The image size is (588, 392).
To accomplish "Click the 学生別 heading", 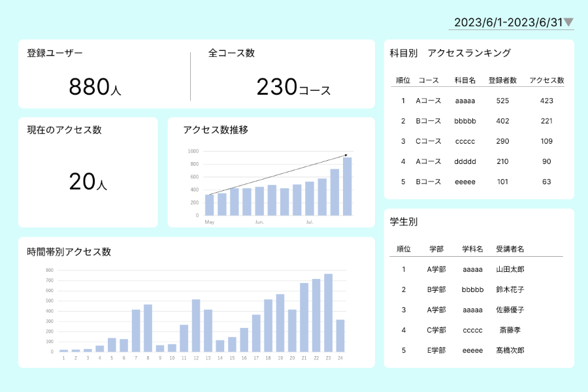I will pos(404,221).
